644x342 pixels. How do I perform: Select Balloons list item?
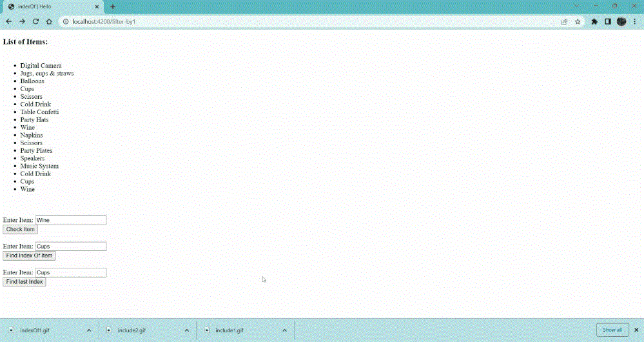(32, 81)
